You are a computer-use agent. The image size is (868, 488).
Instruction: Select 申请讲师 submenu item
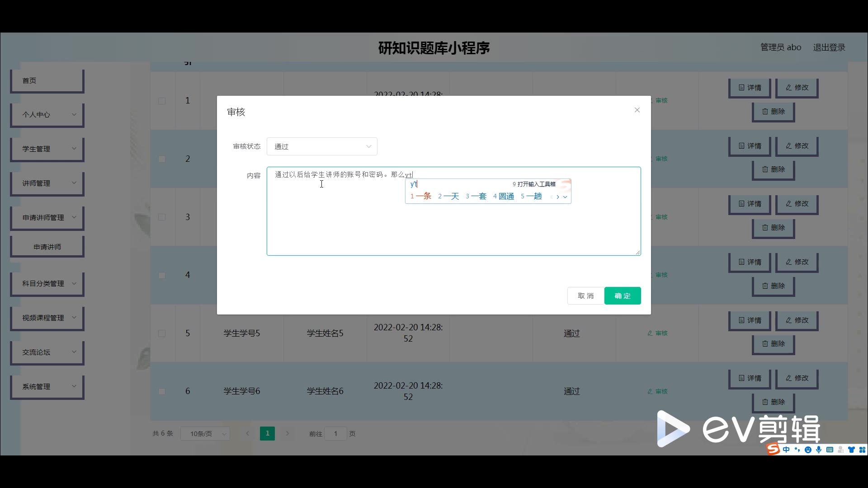[x=47, y=247]
